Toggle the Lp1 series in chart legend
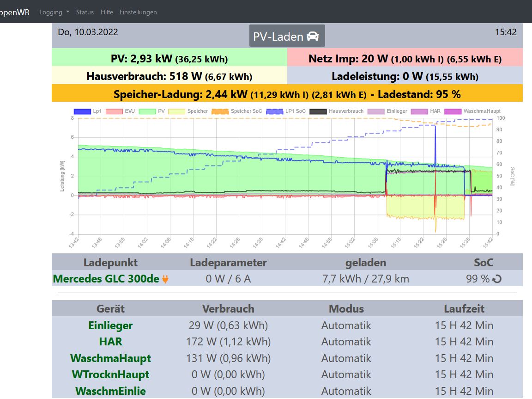The width and height of the screenshot is (532, 399). tap(82, 111)
